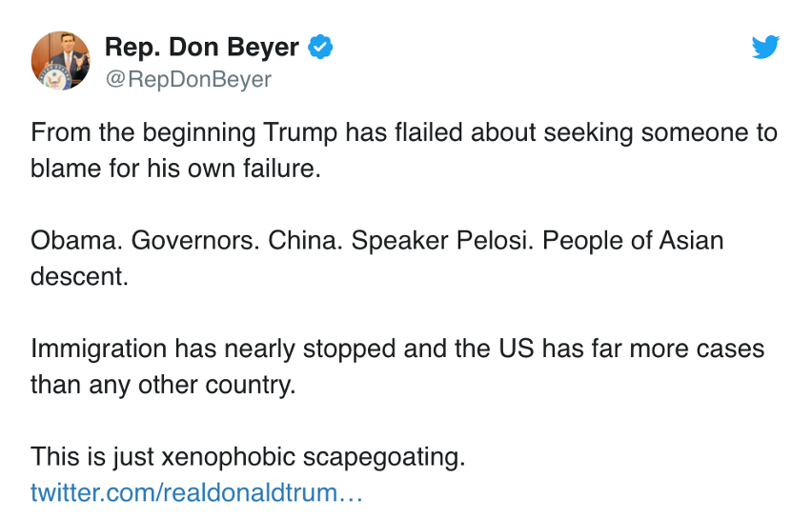
Task: Click the phrase 'Speaker Pelosi.'
Action: 443,241
